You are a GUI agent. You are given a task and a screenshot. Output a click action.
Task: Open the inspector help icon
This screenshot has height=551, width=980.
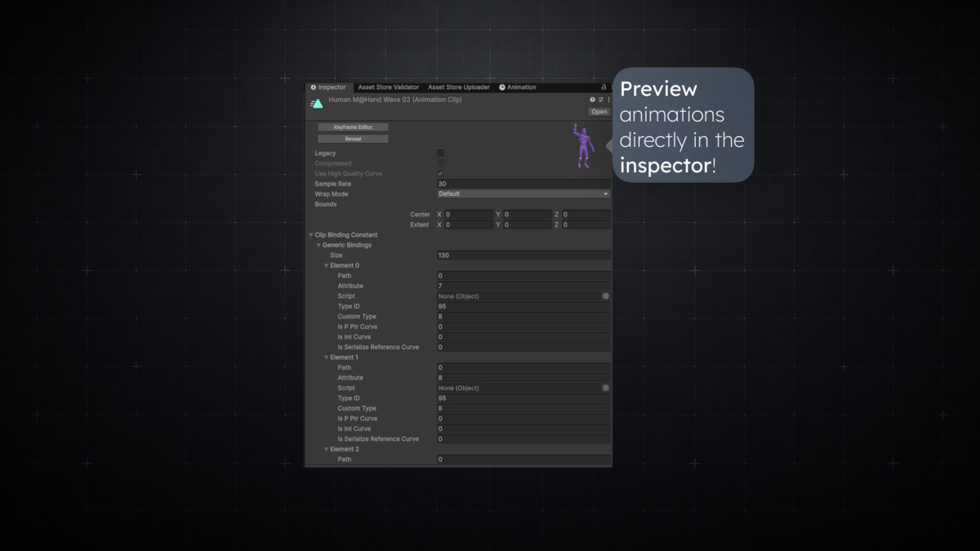tap(593, 100)
